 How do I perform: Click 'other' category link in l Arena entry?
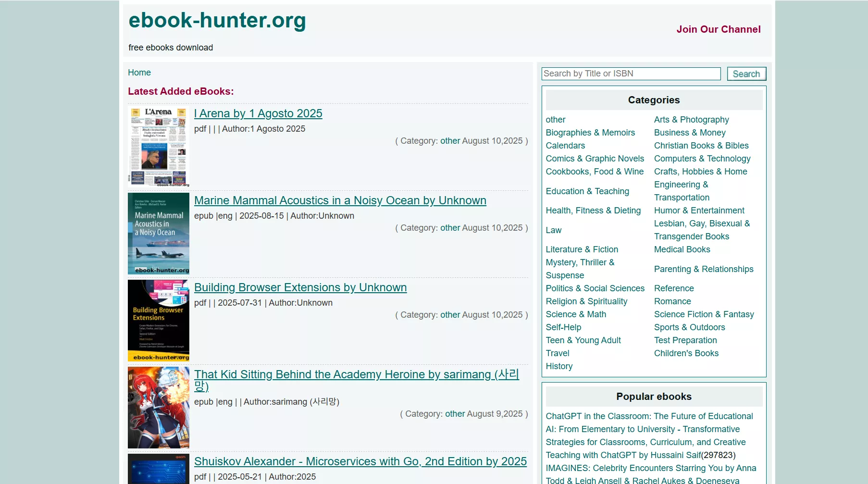pyautogui.click(x=450, y=141)
